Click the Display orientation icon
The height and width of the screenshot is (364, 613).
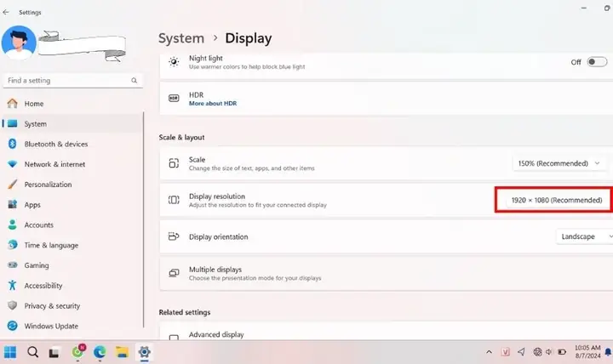pos(174,236)
